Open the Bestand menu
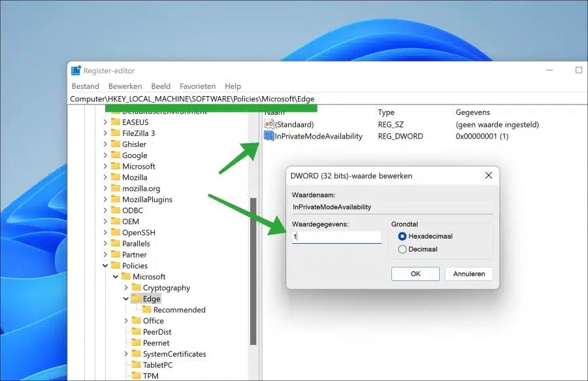 coord(86,86)
